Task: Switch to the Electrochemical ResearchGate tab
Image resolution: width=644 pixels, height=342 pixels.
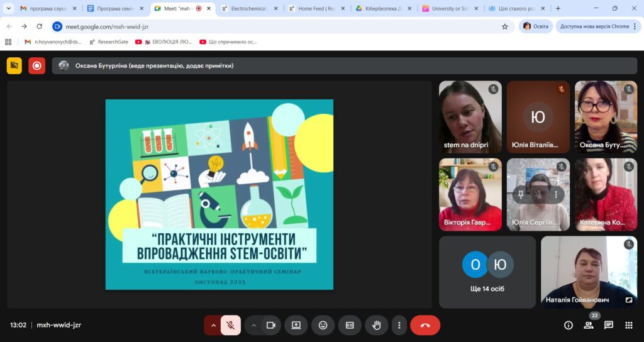Action: [247, 9]
